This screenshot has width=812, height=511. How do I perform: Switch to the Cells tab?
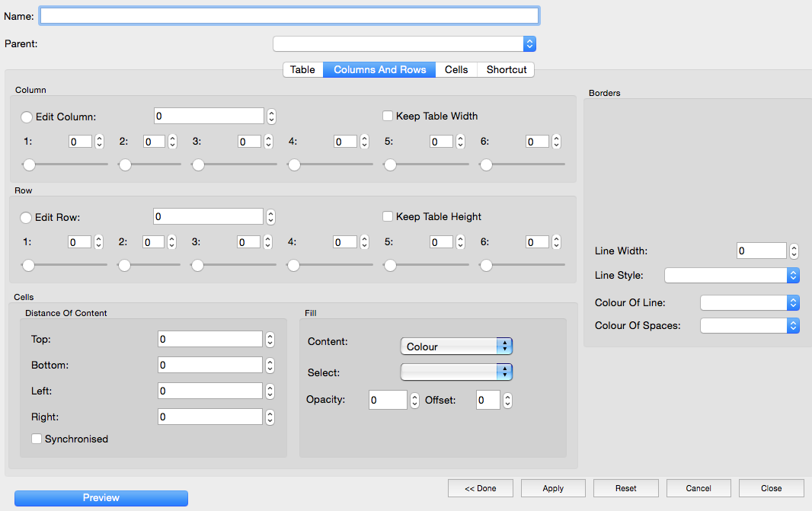(456, 69)
